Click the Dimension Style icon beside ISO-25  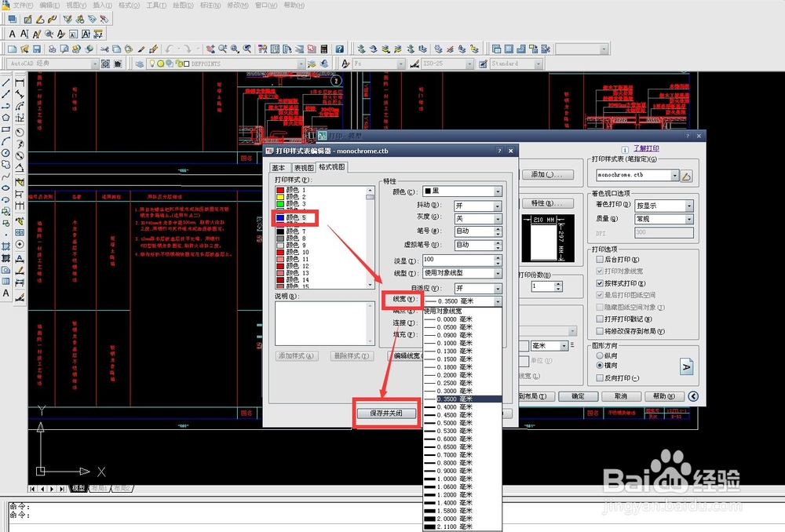[414, 64]
